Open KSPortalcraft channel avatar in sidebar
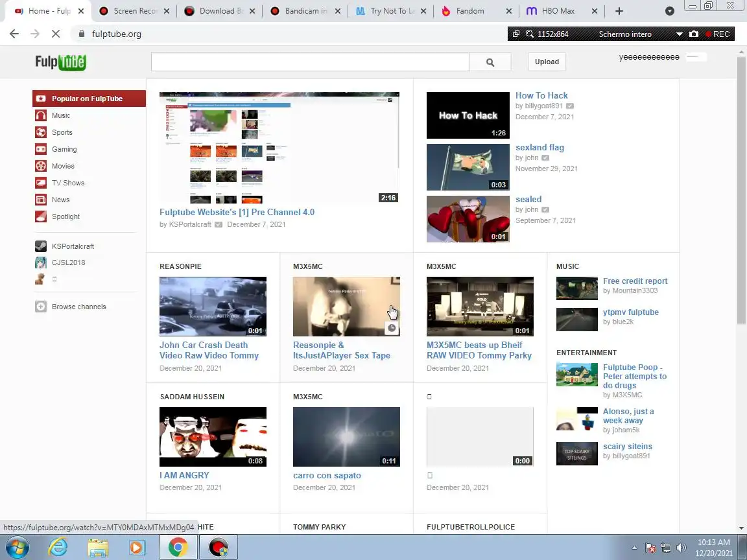Viewport: 747px width, 560px height. point(41,246)
